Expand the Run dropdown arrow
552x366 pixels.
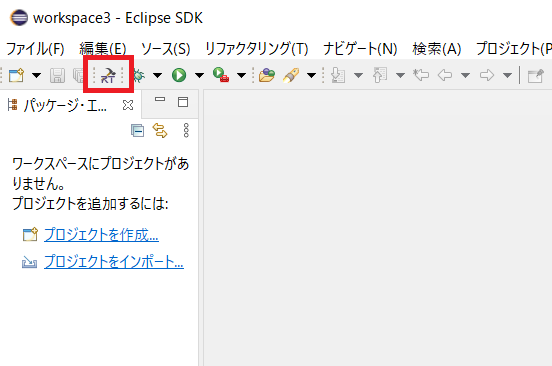[x=199, y=75]
